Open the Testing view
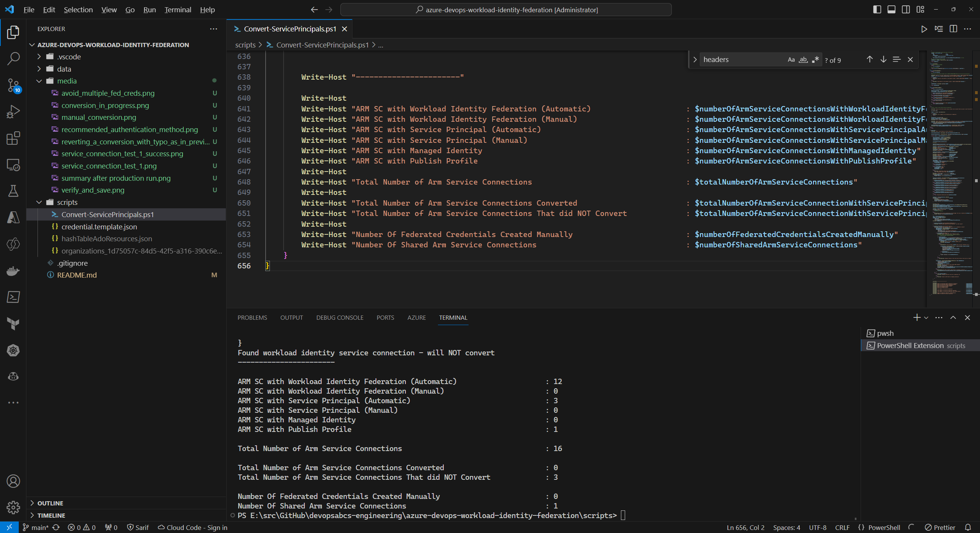 tap(13, 191)
